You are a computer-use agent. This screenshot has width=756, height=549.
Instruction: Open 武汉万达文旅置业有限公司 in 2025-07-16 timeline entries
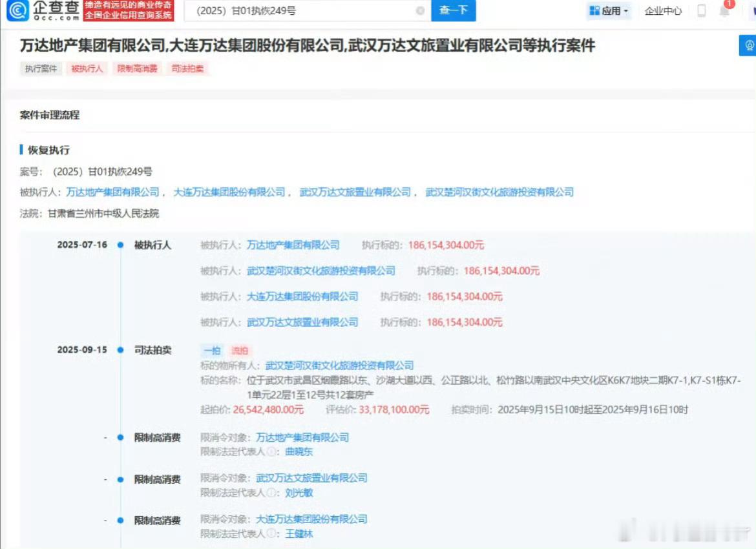coord(302,322)
